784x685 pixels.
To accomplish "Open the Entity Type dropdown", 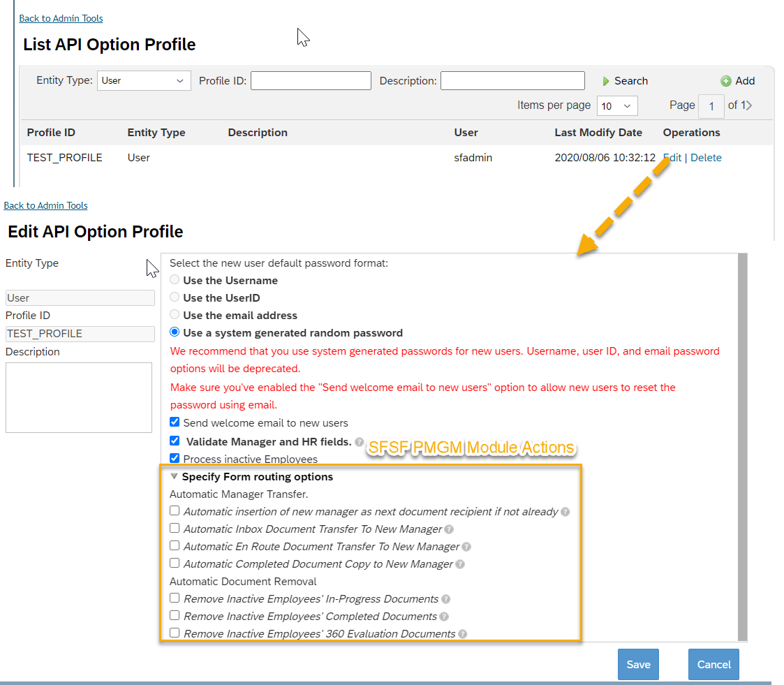I will [x=143, y=81].
